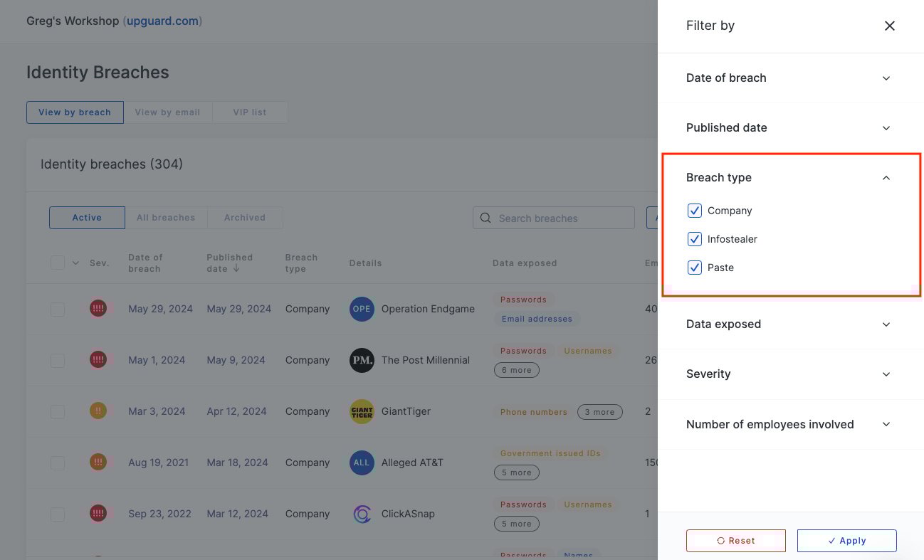Open the Severity filter section
The height and width of the screenshot is (560, 924).
(x=886, y=374)
